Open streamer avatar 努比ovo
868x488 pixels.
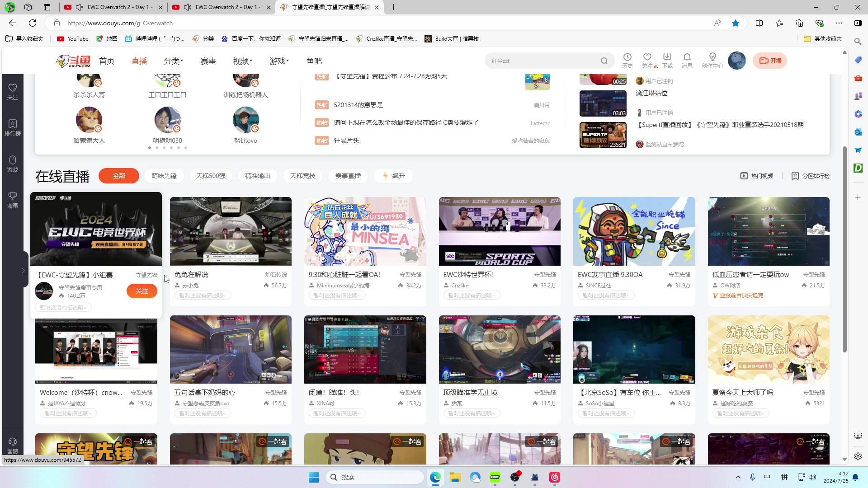pos(245,120)
